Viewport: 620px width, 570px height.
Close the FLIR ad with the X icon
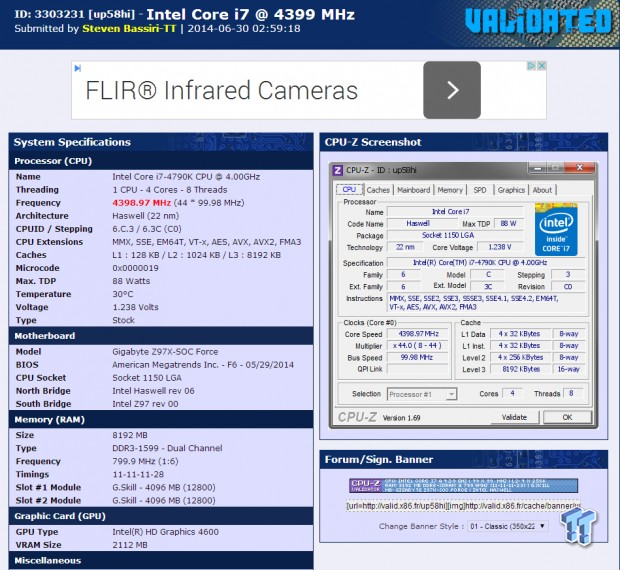point(542,66)
